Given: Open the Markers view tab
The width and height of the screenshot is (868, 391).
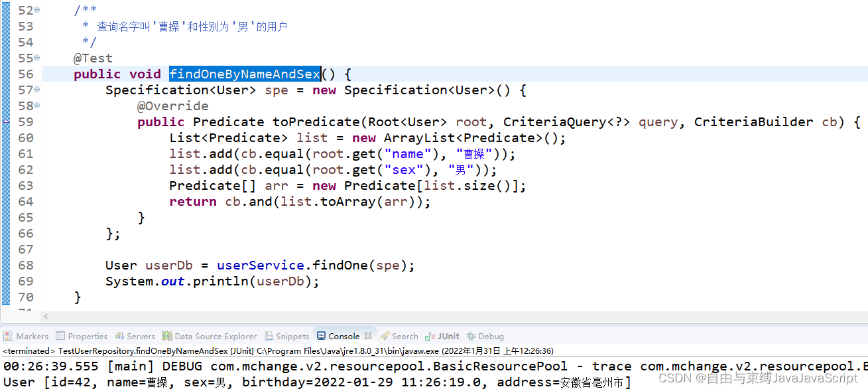Looking at the screenshot, I should click(26, 336).
